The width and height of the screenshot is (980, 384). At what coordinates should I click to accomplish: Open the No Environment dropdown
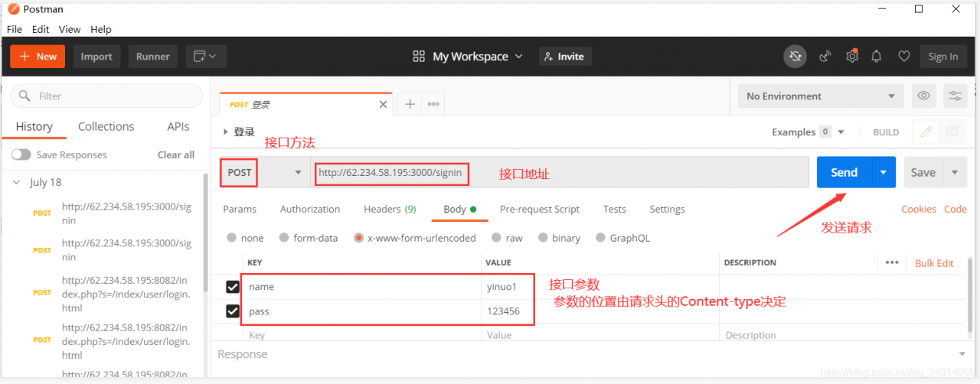pyautogui.click(x=820, y=96)
